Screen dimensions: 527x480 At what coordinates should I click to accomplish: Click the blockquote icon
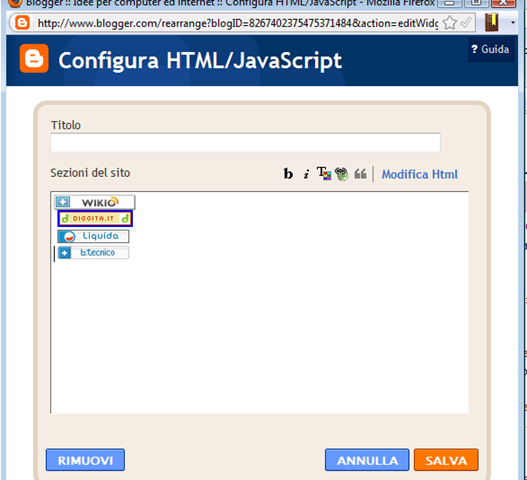(360, 174)
